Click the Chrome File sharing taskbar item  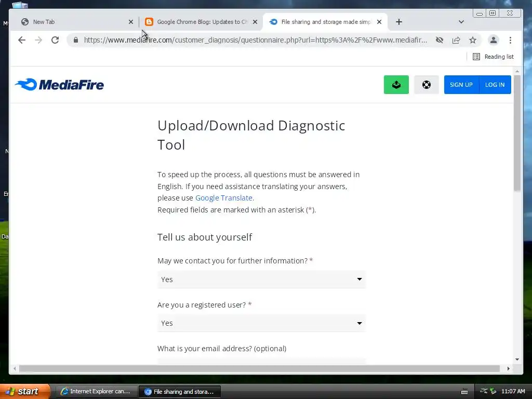180,392
